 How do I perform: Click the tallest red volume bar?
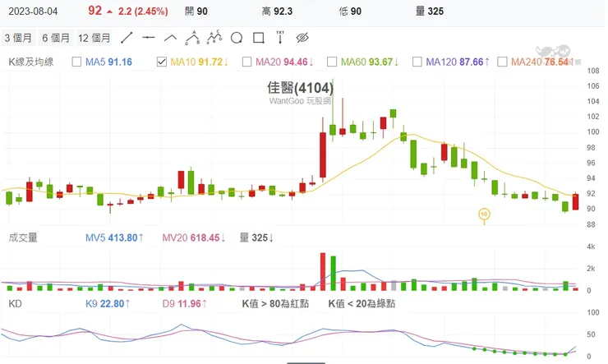click(323, 272)
